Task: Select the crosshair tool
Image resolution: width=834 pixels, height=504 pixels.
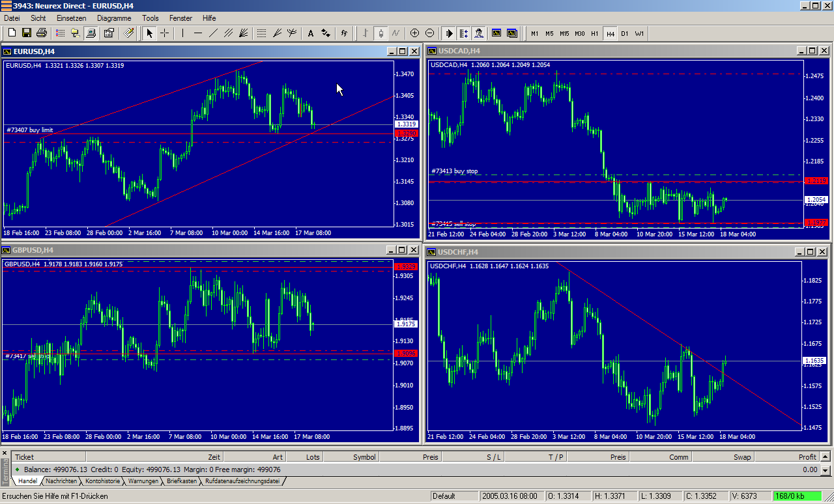Action: (165, 33)
